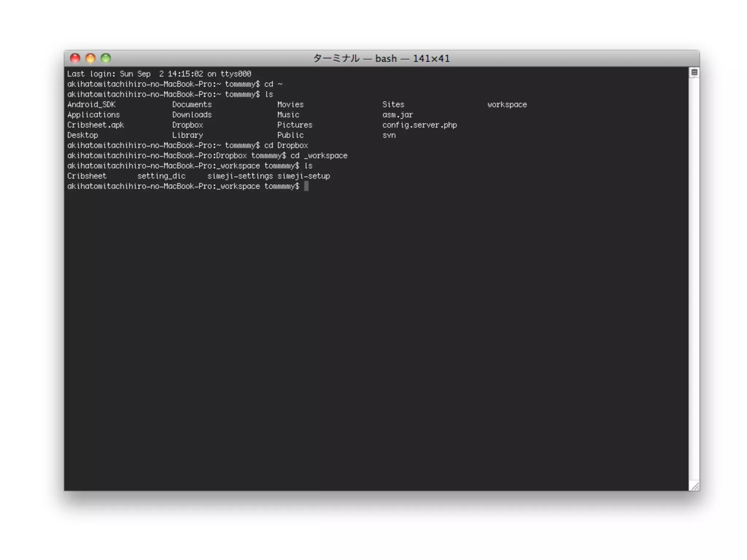
Task: Click the Dropbox entry in ls output
Action: (x=187, y=125)
